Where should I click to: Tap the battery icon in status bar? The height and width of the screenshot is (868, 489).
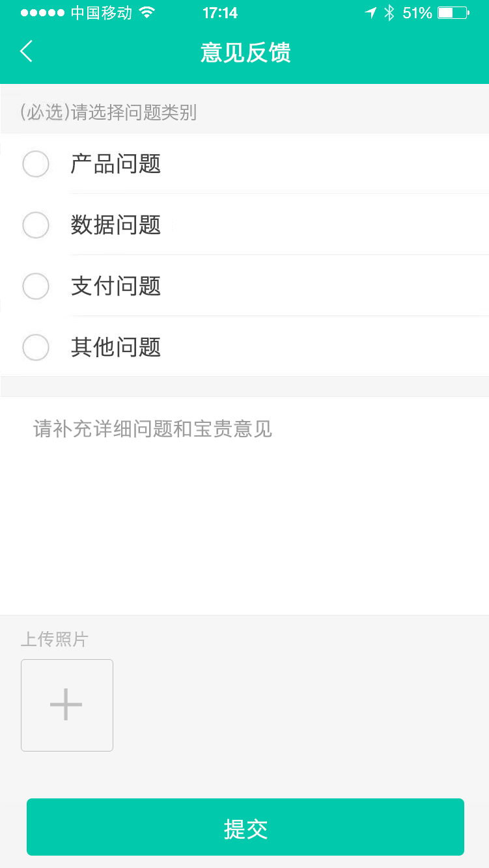453,12
